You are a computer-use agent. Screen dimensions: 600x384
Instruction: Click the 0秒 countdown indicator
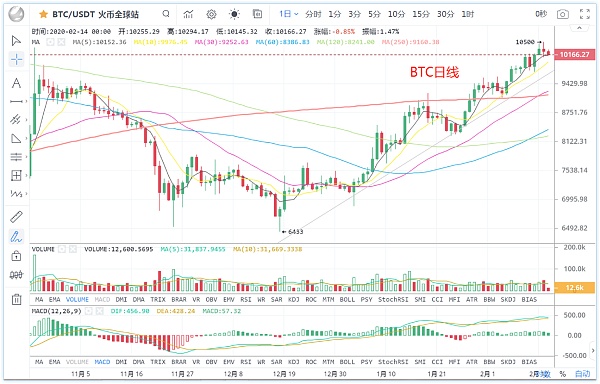click(541, 15)
